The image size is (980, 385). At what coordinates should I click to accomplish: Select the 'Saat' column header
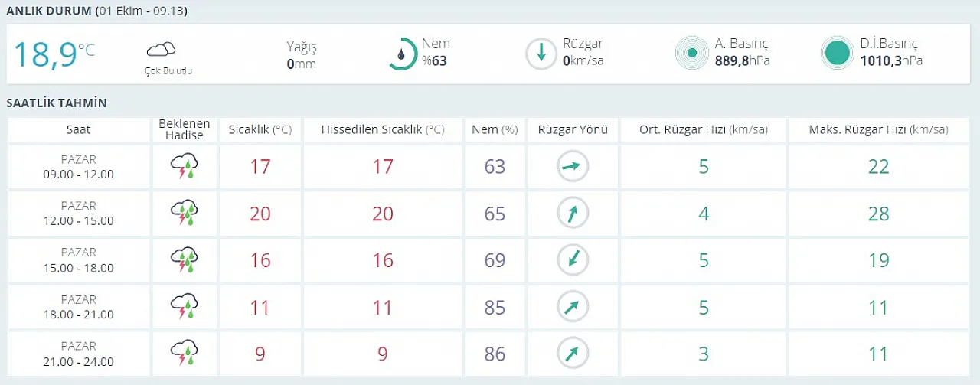79,130
